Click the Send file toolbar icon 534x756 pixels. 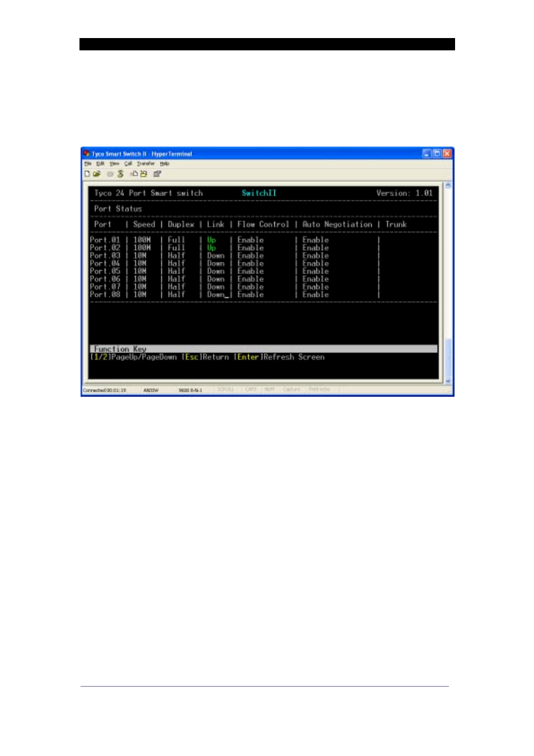point(134,174)
